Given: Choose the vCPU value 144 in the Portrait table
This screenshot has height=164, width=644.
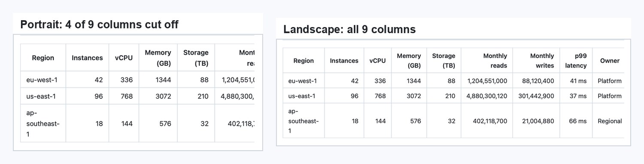Looking at the screenshot, I should tap(124, 124).
